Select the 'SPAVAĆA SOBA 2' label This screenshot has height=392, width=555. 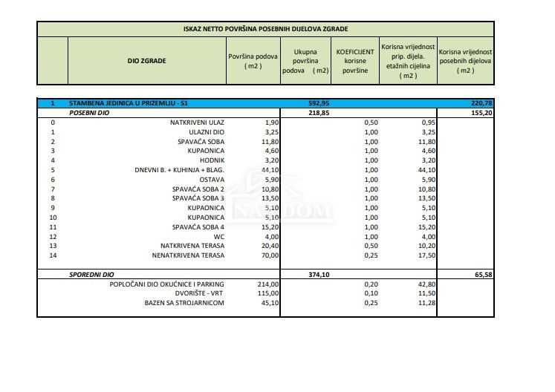tap(198, 189)
